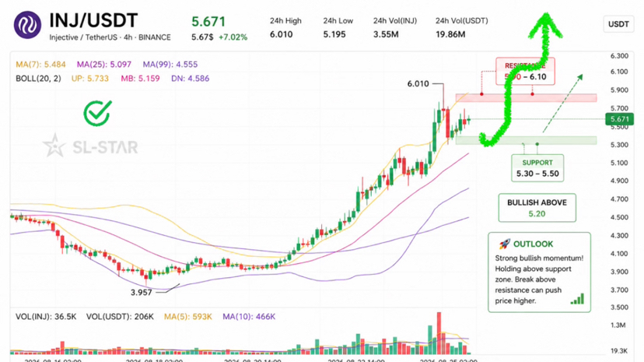Click the 5.900 price axis value

pos(619,90)
